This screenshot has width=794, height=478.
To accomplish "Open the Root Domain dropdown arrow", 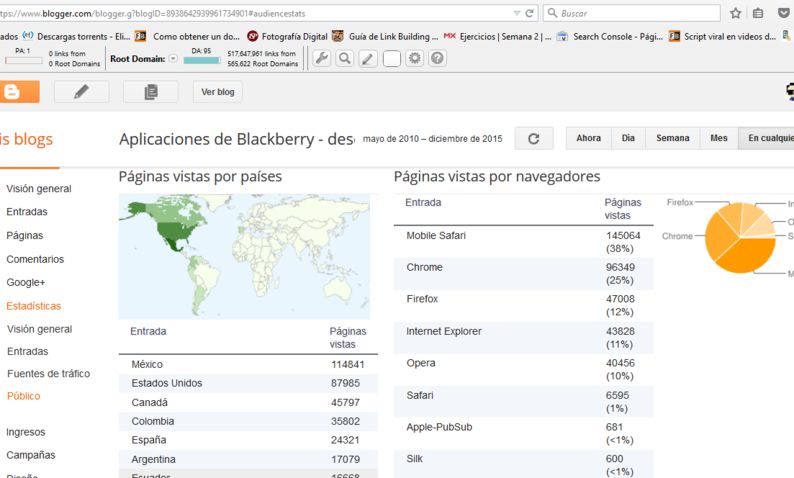I will 173,58.
